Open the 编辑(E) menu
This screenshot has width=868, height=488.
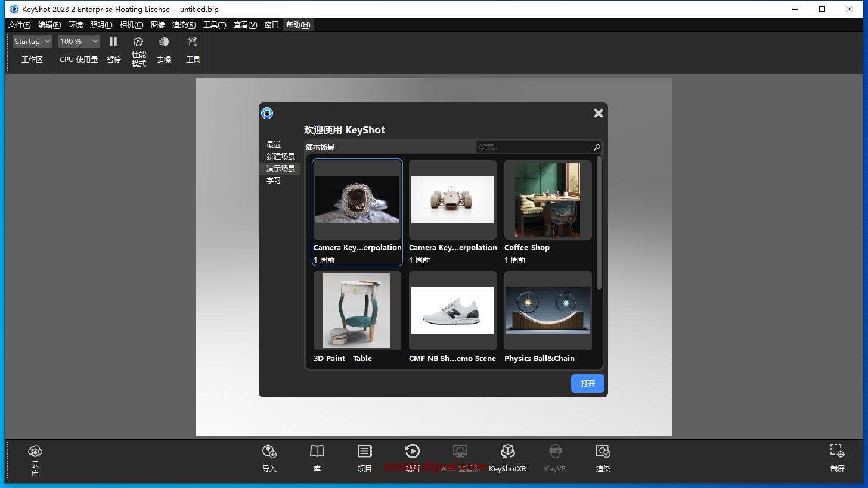pyautogui.click(x=49, y=25)
